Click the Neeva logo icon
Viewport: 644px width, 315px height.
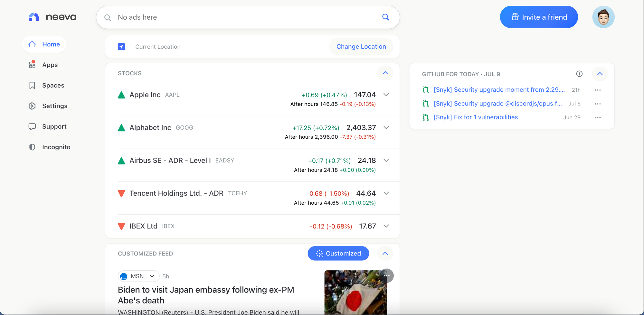(x=34, y=17)
